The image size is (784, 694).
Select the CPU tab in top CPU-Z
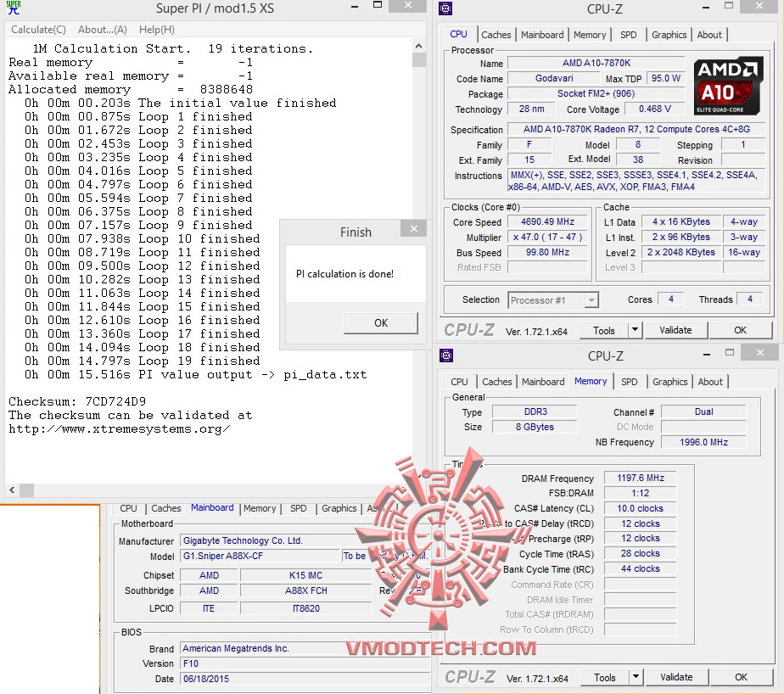point(458,34)
